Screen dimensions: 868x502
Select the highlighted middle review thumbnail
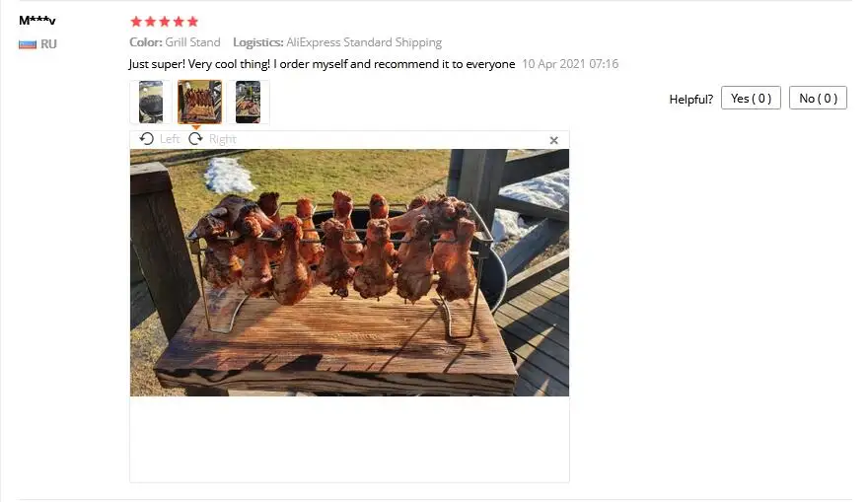[x=199, y=102]
